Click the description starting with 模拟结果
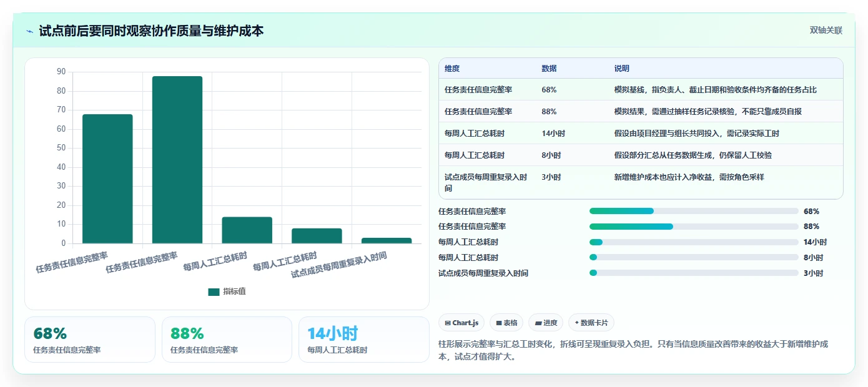The height and width of the screenshot is (387, 868). (x=708, y=112)
